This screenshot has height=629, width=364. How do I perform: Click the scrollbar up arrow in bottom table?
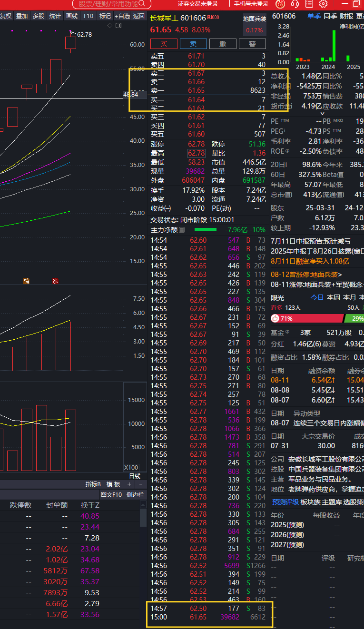click(x=143, y=505)
